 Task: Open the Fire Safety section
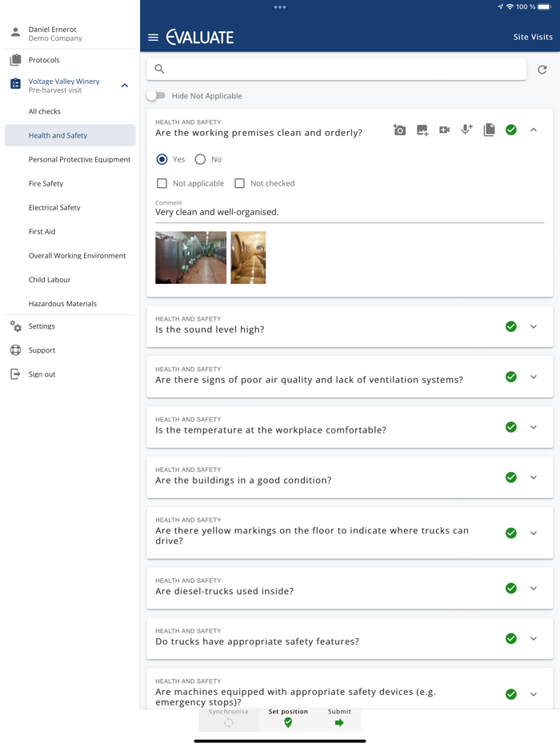pos(52,183)
